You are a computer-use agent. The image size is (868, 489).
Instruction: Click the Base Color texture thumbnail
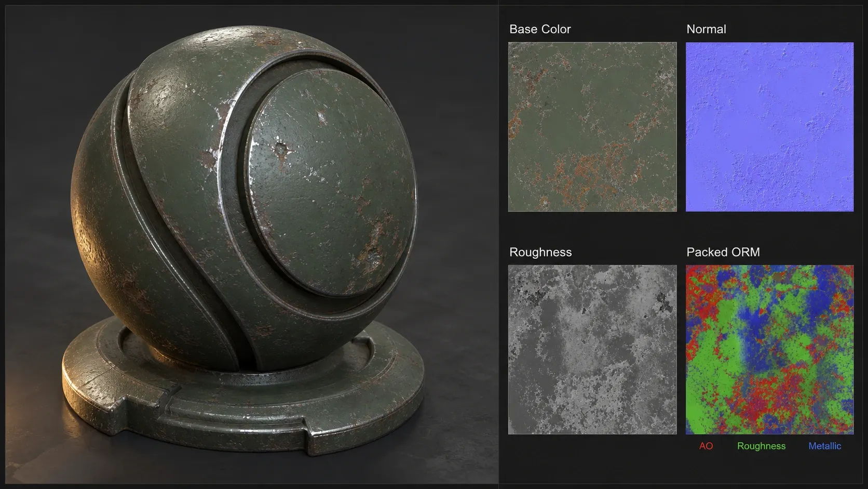click(592, 127)
